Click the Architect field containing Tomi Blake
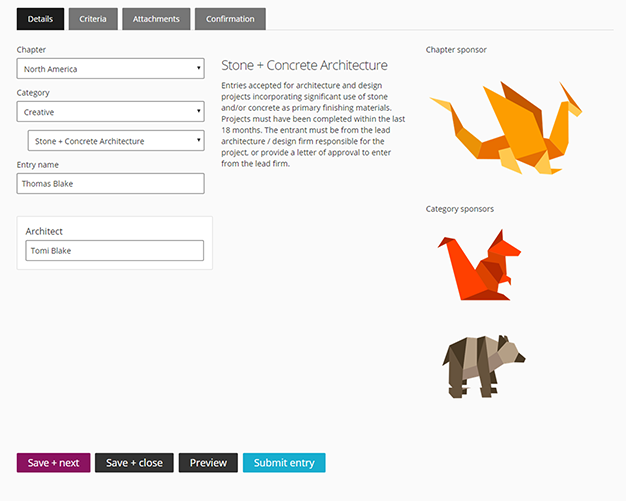This screenshot has width=626, height=501. point(114,251)
